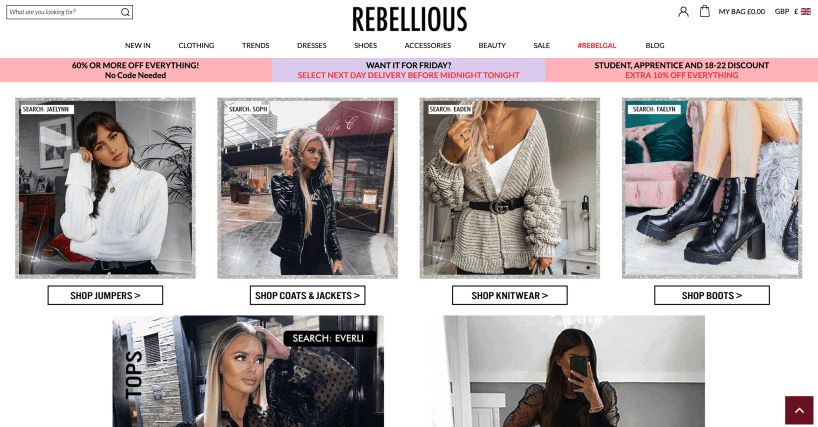Open the student discount banner
818x427 pixels.
(x=681, y=70)
